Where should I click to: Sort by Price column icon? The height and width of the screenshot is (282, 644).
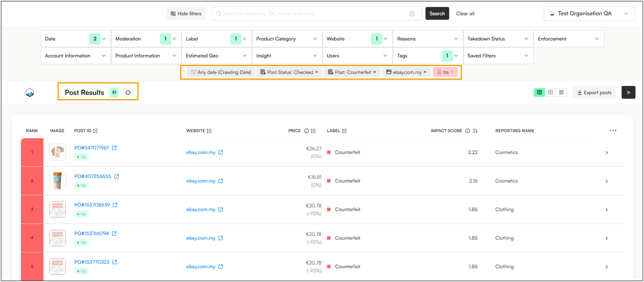(x=313, y=131)
